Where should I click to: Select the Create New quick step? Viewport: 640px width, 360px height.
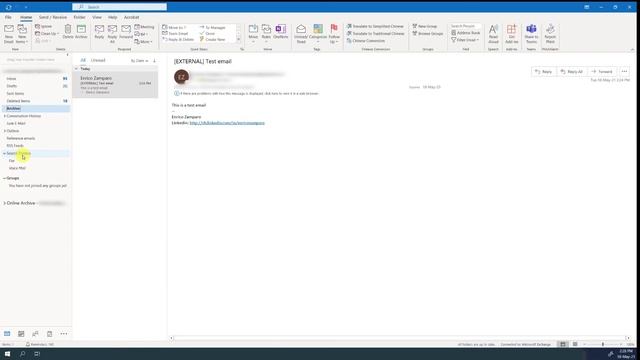pyautogui.click(x=212, y=40)
